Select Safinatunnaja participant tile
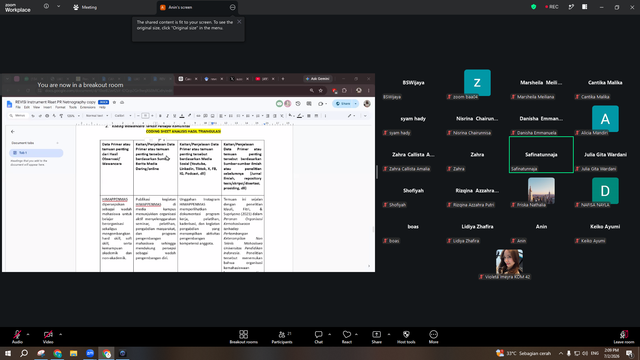Viewport: 640px width, 360px height. [x=541, y=155]
